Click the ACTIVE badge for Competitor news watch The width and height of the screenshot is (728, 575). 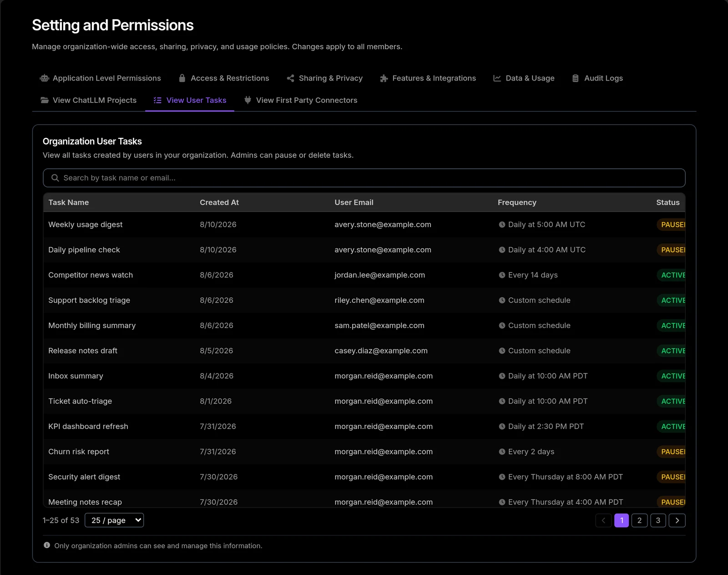671,275
